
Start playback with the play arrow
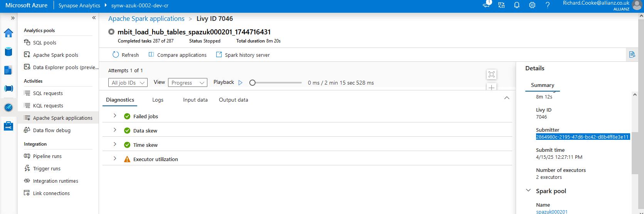coord(240,83)
